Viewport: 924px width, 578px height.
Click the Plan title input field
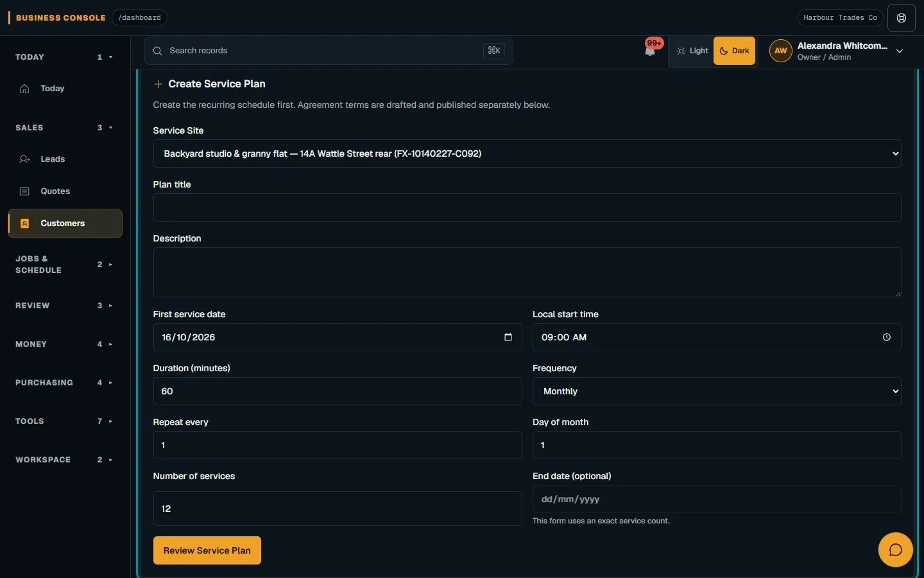click(x=527, y=207)
